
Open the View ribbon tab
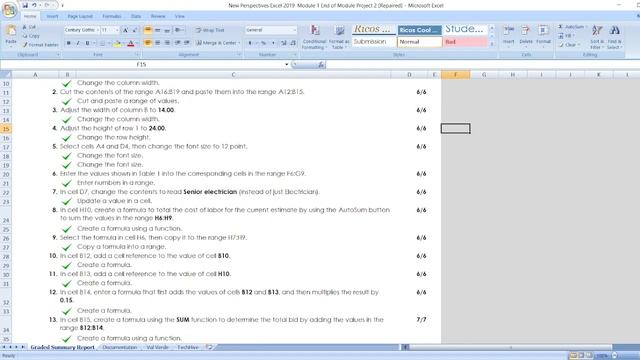(180, 16)
